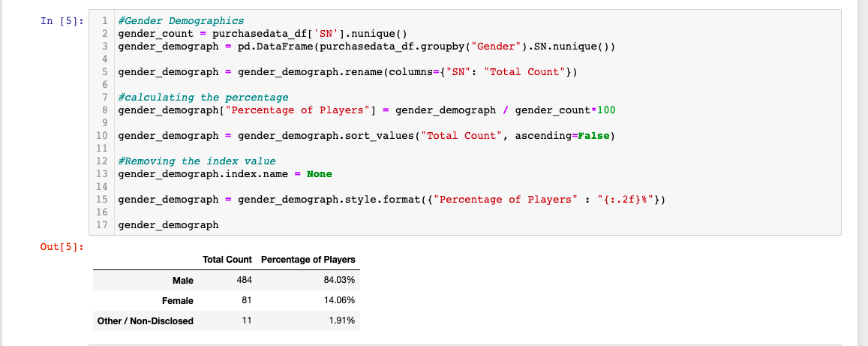The width and height of the screenshot is (868, 346).
Task: Click the 84.03% percentage cell
Action: (339, 280)
